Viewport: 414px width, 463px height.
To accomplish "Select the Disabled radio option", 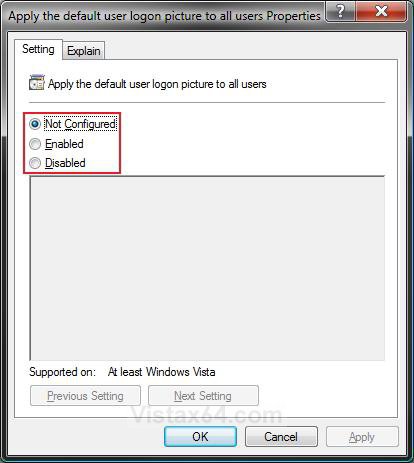I will (x=35, y=163).
